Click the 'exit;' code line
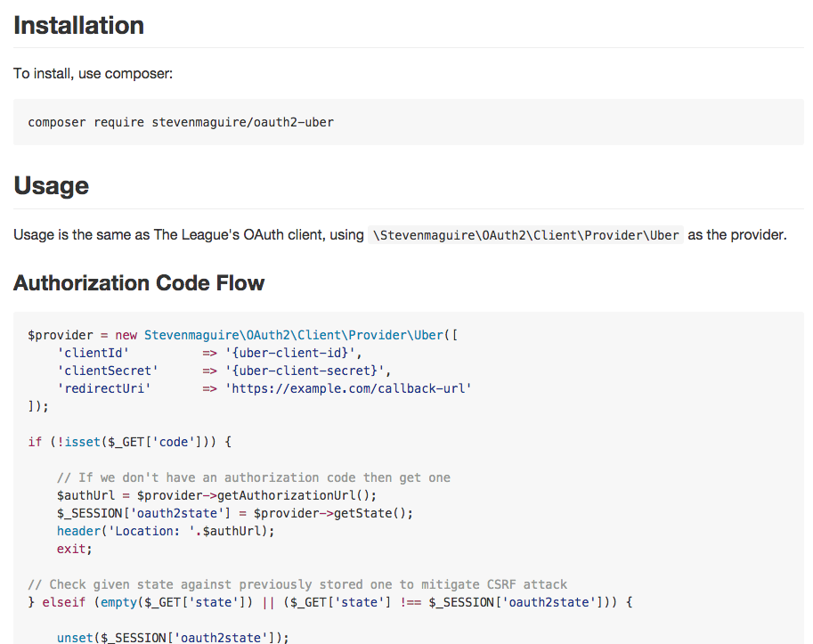 click(x=75, y=549)
